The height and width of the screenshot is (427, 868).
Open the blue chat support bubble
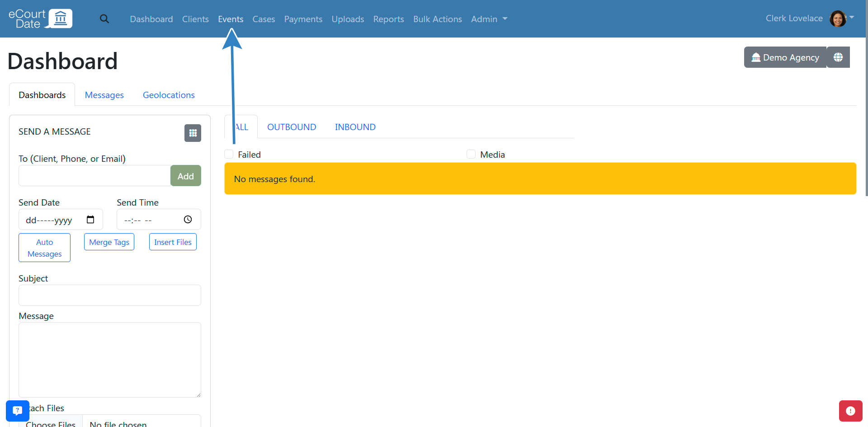[17, 411]
